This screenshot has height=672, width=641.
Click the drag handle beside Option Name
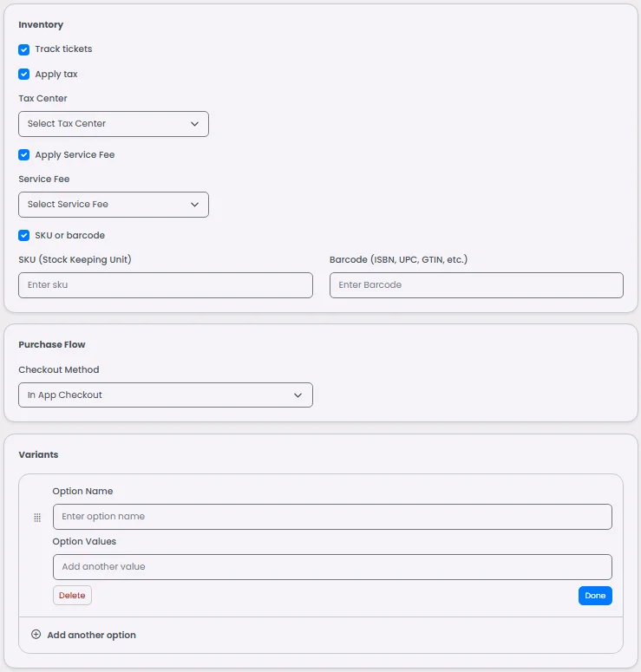(x=37, y=518)
